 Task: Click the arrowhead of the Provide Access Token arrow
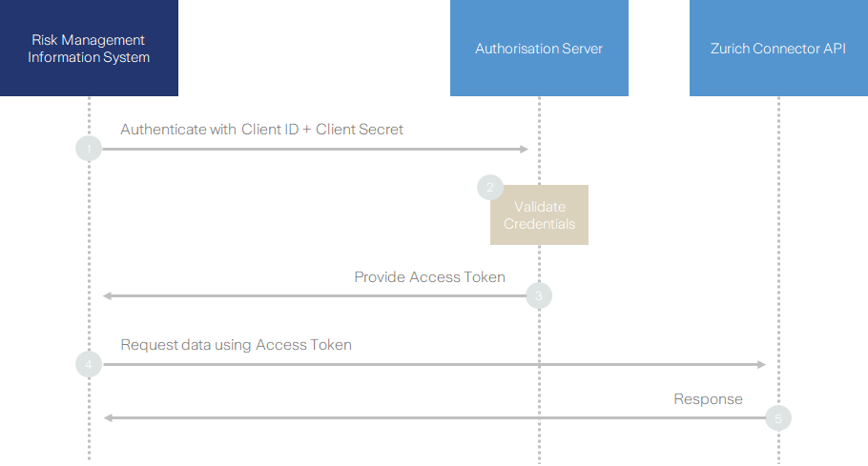108,296
